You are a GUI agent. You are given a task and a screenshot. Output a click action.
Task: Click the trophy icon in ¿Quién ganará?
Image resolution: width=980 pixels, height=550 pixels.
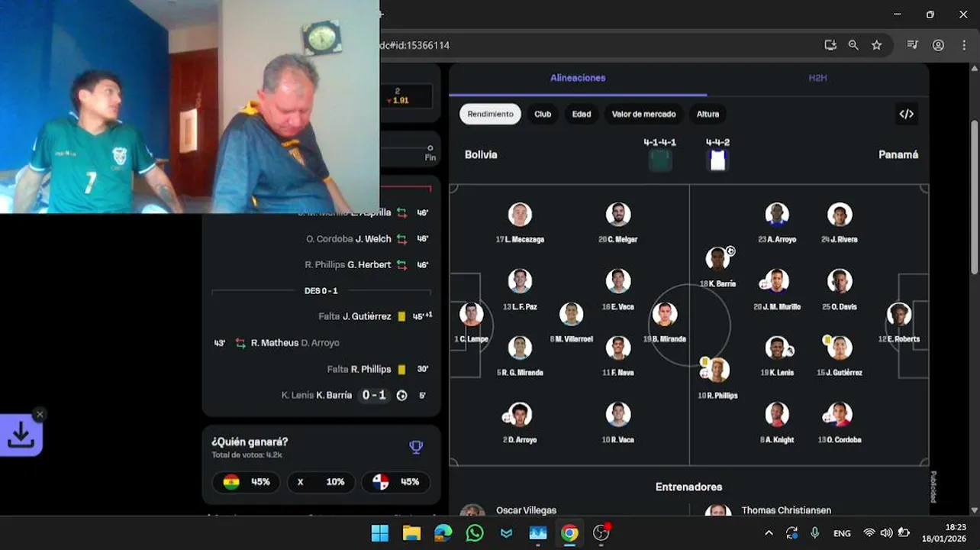point(416,447)
